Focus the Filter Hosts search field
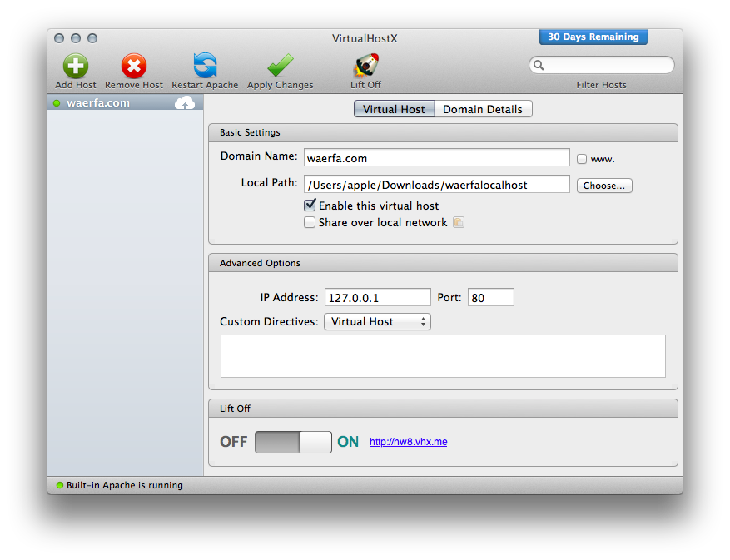Screen dimensions: 730x560 pyautogui.click(x=602, y=65)
